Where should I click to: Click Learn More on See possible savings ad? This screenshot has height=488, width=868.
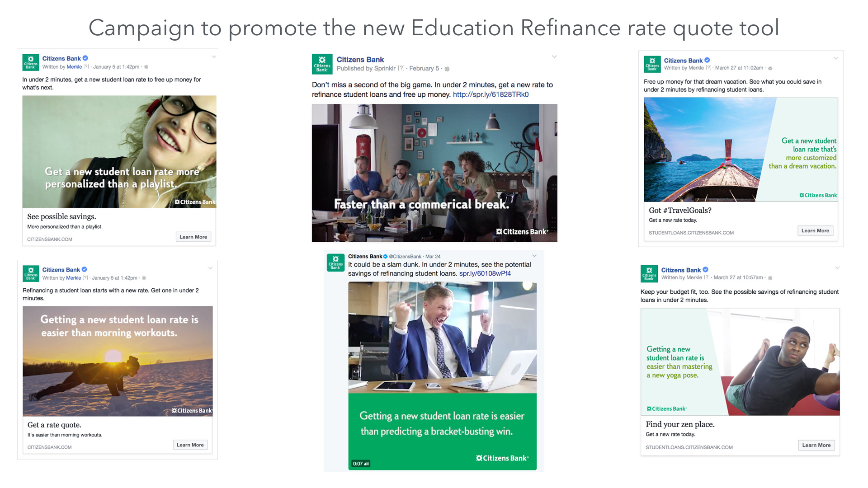click(193, 237)
